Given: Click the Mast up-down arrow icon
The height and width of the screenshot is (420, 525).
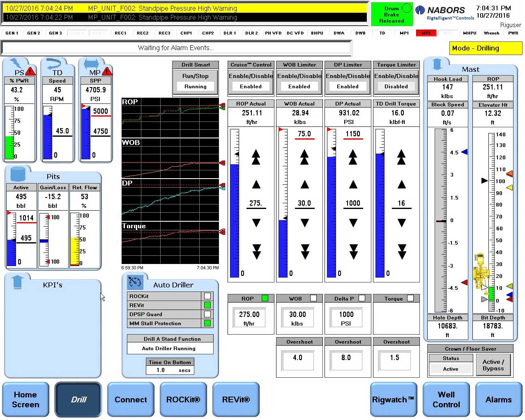Looking at the screenshot, I should tap(437, 64).
